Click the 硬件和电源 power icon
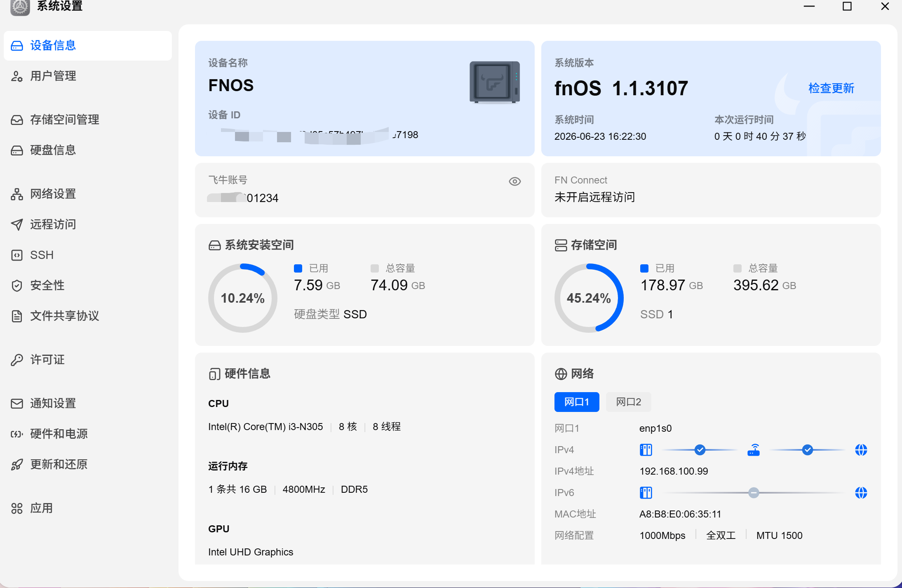Viewport: 902px width, 588px height. point(17,434)
